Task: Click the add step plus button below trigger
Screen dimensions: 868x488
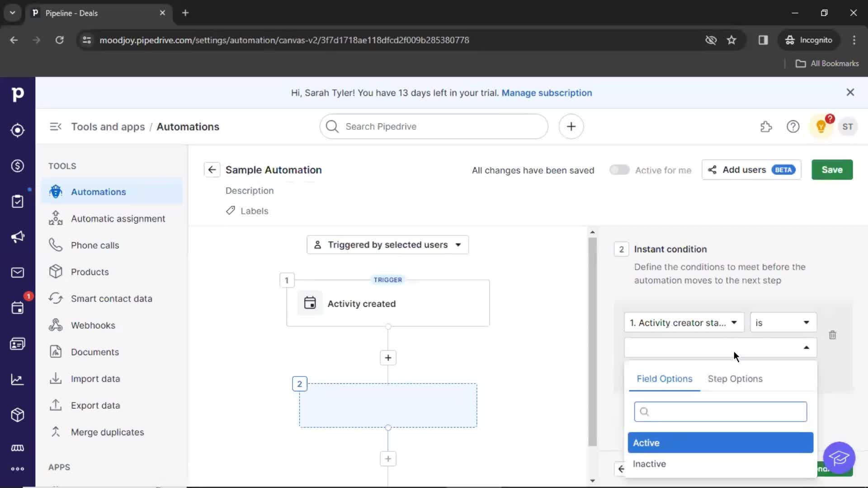Action: click(387, 357)
